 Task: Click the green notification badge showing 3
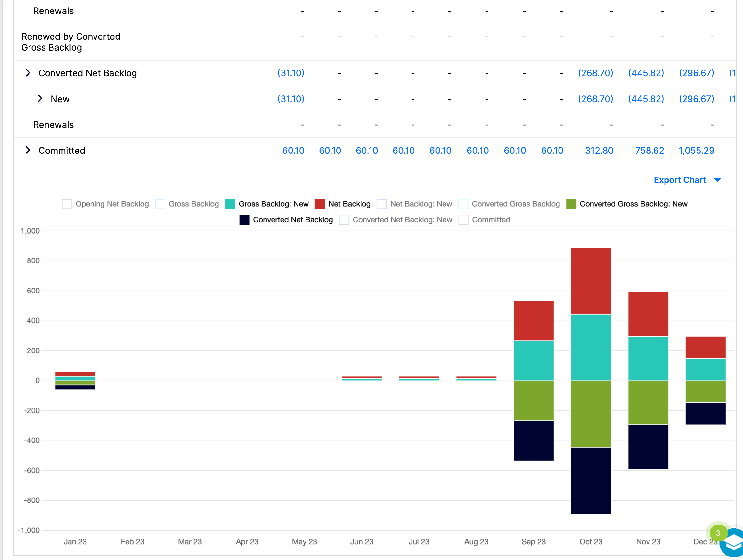click(718, 533)
